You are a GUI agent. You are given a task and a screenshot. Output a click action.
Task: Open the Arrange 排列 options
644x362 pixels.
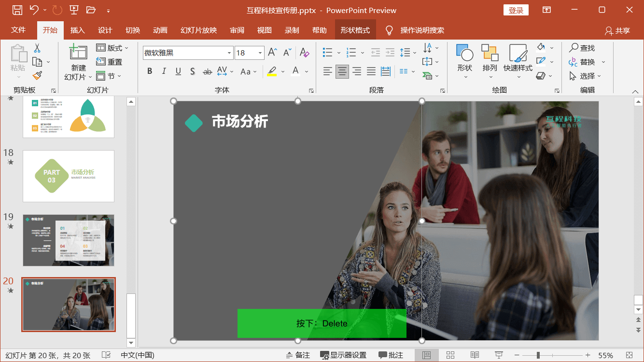coord(490,62)
